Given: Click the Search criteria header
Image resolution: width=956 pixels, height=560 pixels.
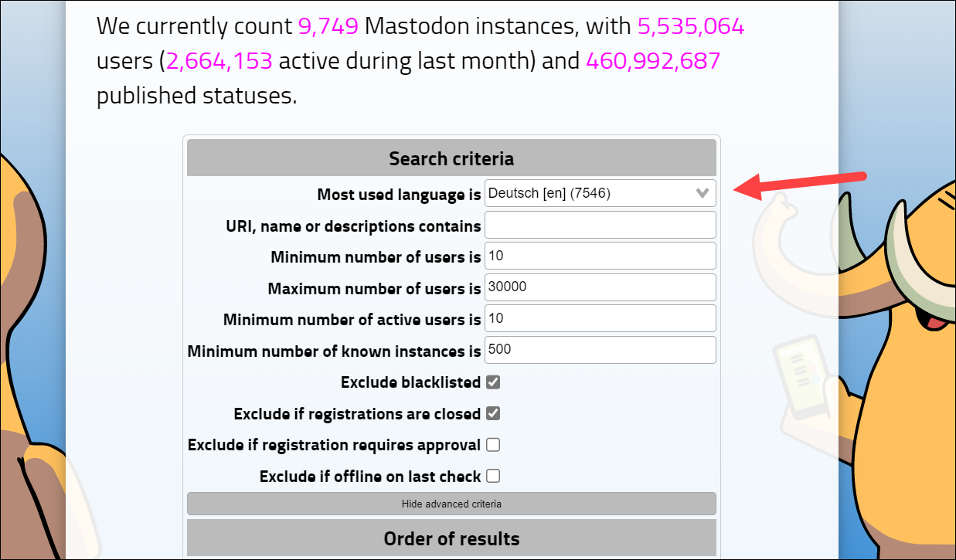Looking at the screenshot, I should [451, 158].
